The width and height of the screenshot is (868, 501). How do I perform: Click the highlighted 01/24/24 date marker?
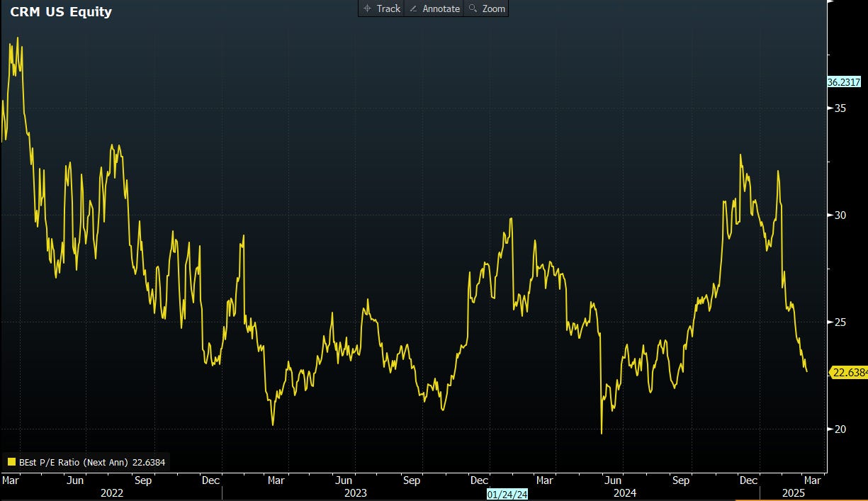pos(508,493)
